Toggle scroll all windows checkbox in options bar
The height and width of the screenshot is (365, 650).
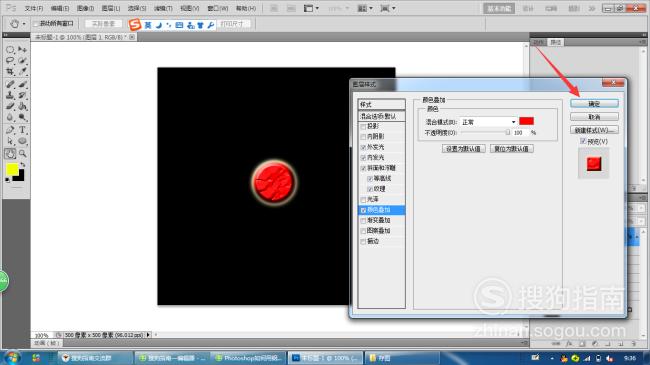click(36, 24)
